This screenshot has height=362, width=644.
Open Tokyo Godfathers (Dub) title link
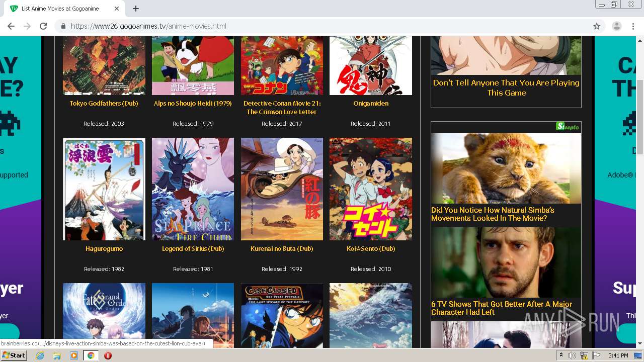click(x=104, y=103)
